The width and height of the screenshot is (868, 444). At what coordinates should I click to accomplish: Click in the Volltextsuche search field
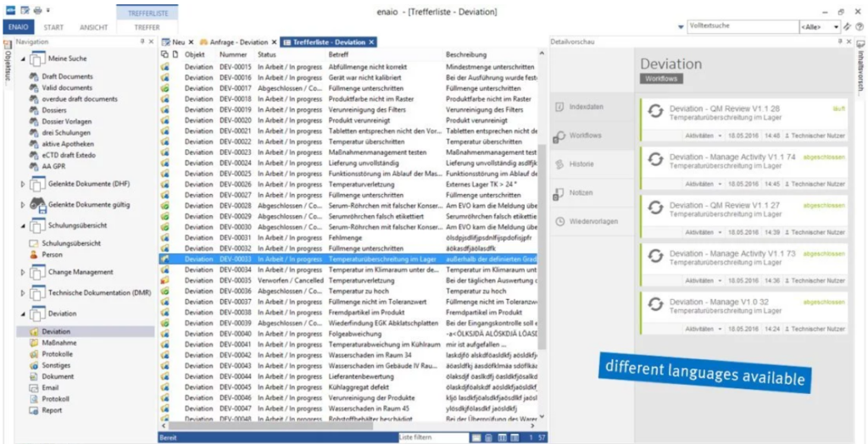click(742, 27)
